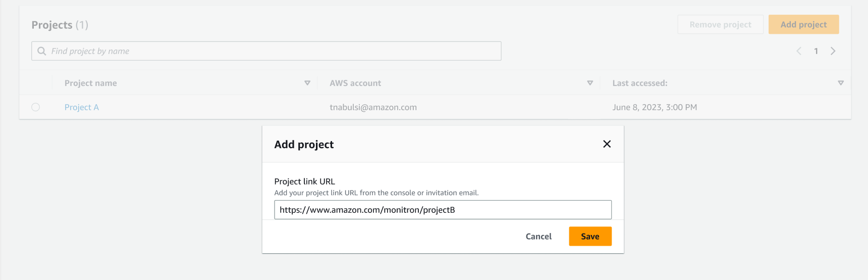Screen dimensions: 868x280
Task: Click the search magnifier icon
Action: pyautogui.click(x=42, y=51)
